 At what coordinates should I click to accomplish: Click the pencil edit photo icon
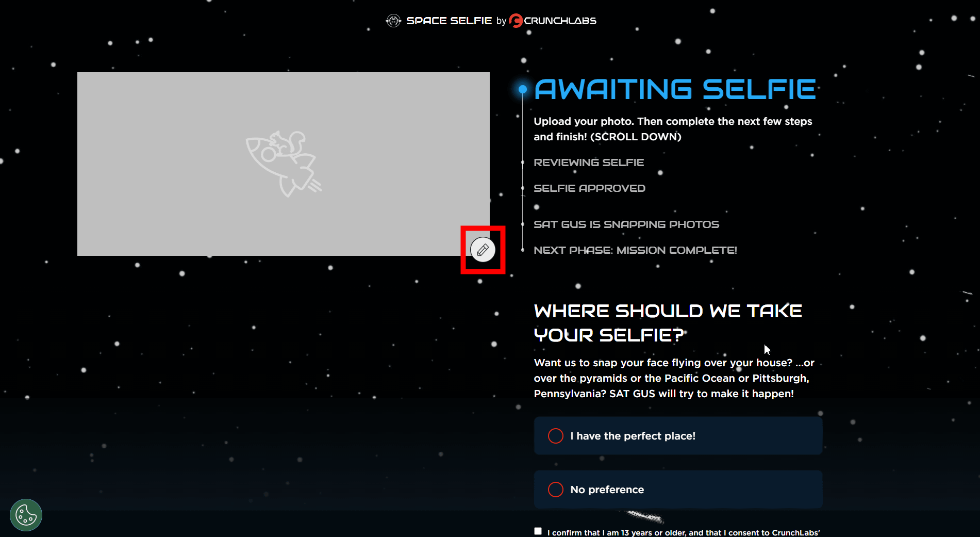(x=483, y=250)
